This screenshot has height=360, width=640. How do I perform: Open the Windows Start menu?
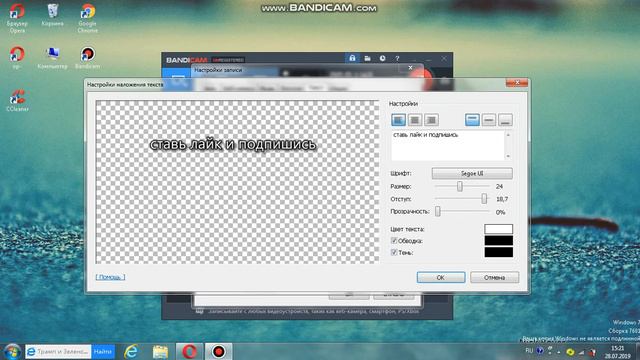pyautogui.click(x=12, y=351)
